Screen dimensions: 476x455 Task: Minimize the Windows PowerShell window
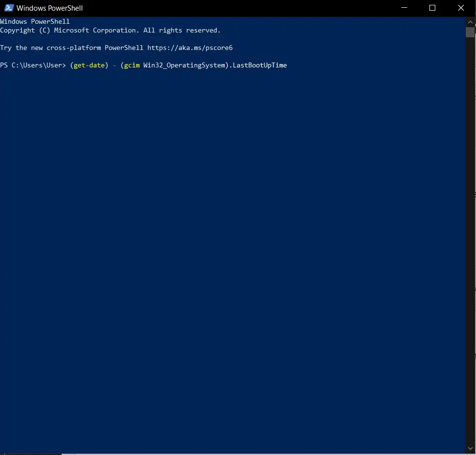[x=404, y=8]
